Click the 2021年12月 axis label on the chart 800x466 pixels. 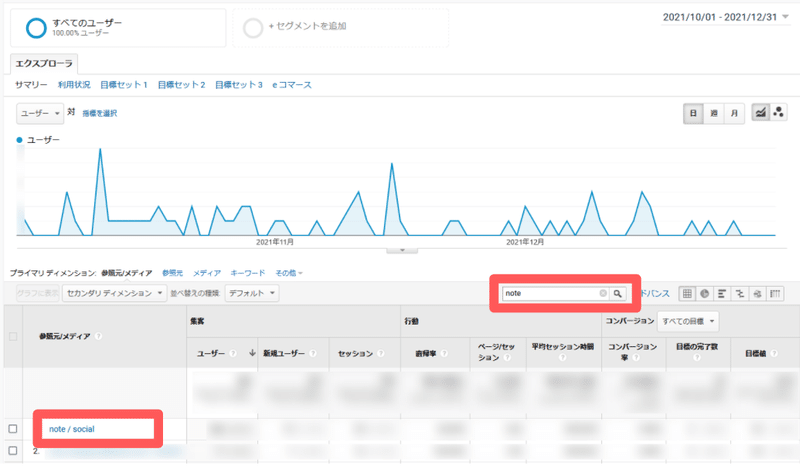tap(524, 242)
